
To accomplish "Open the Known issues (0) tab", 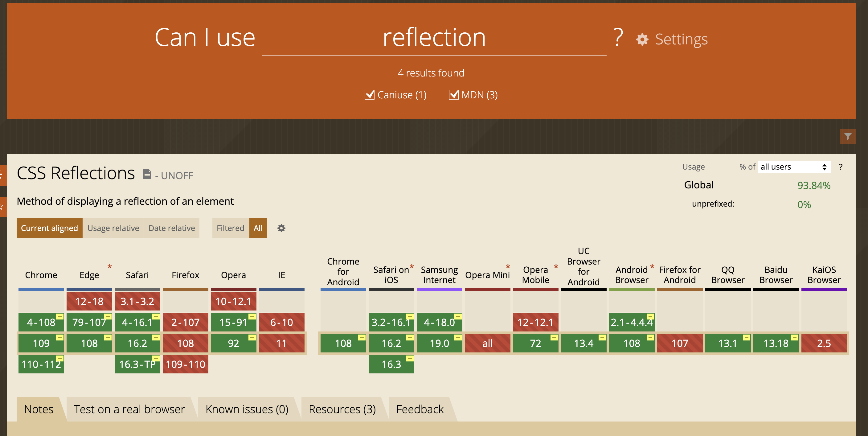I will point(247,409).
